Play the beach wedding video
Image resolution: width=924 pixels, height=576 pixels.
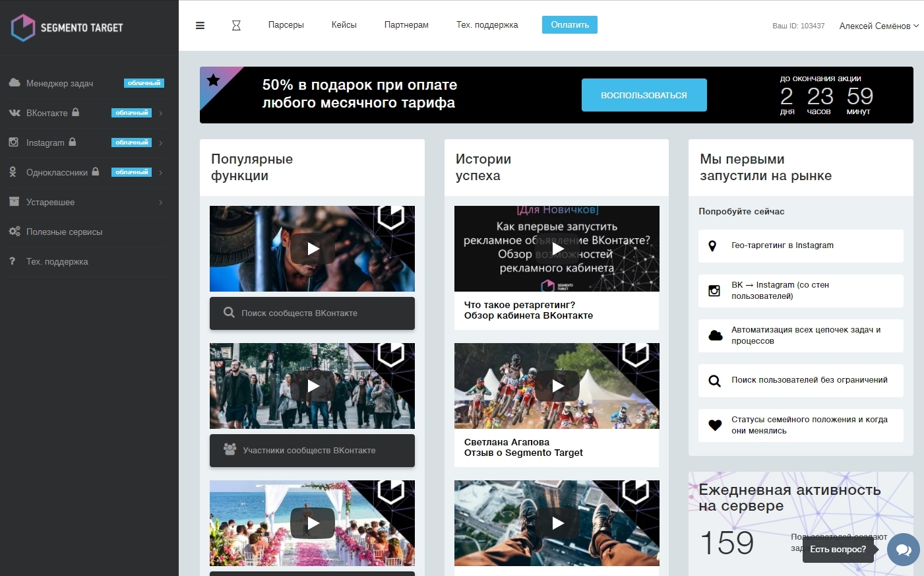point(313,523)
